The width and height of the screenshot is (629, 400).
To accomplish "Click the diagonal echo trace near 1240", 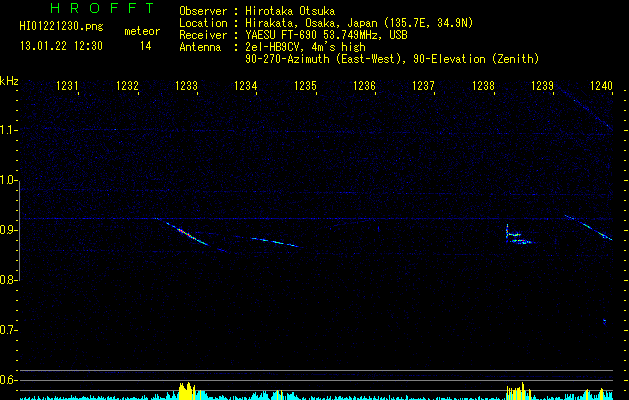I will tap(588, 227).
